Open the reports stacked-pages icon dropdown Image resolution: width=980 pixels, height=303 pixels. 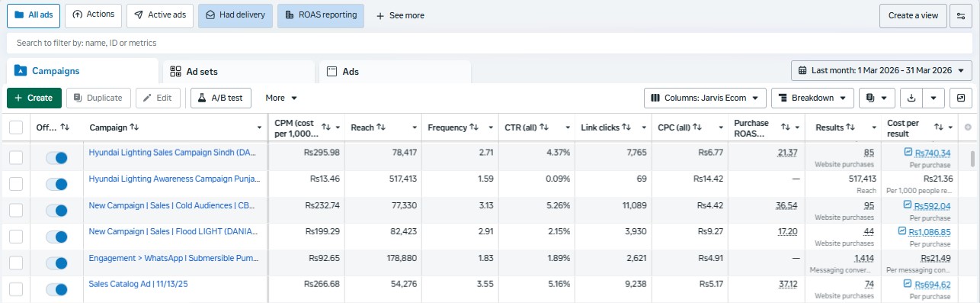pyautogui.click(x=876, y=98)
